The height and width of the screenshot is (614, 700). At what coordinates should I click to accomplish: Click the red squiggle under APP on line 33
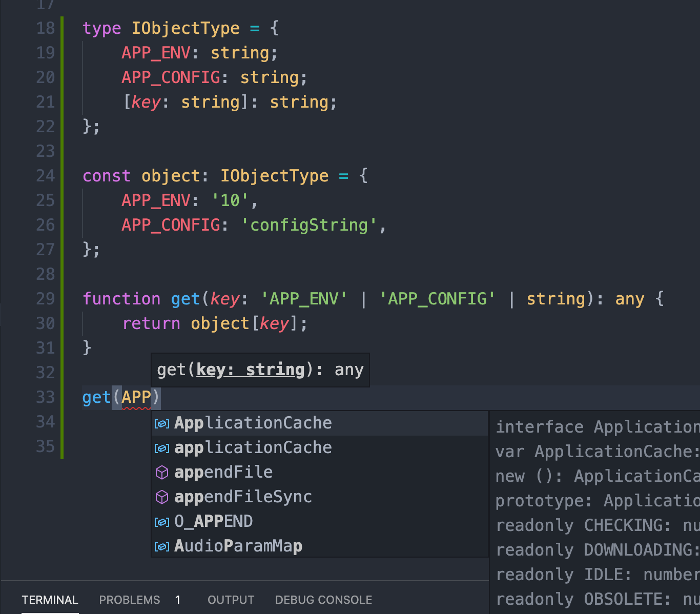[x=136, y=408]
